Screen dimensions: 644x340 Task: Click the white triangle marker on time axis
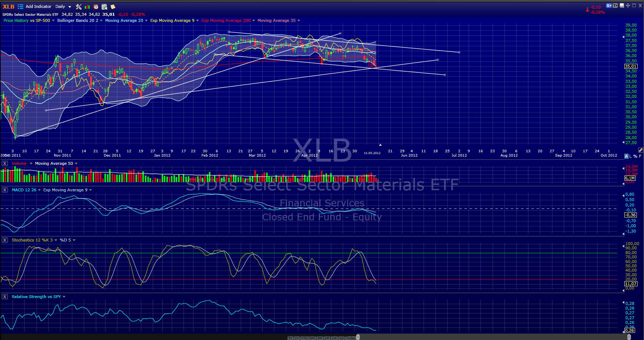pyautogui.click(x=380, y=145)
